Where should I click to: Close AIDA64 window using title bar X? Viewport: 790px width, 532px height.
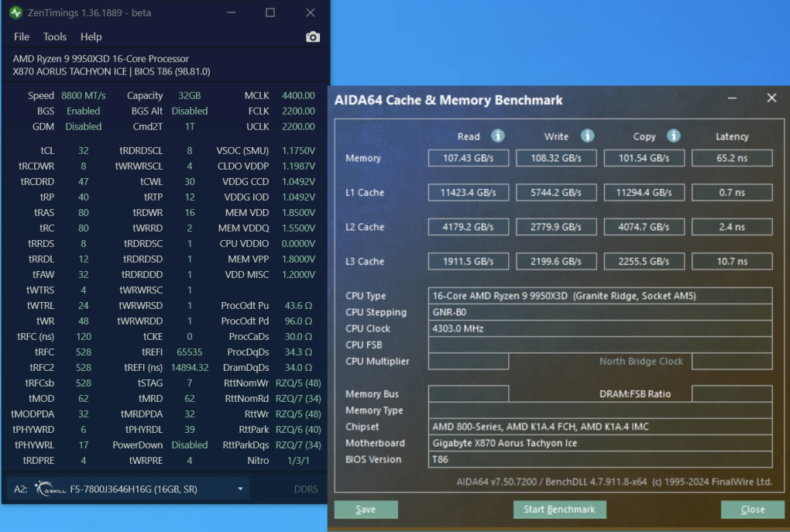tap(771, 98)
